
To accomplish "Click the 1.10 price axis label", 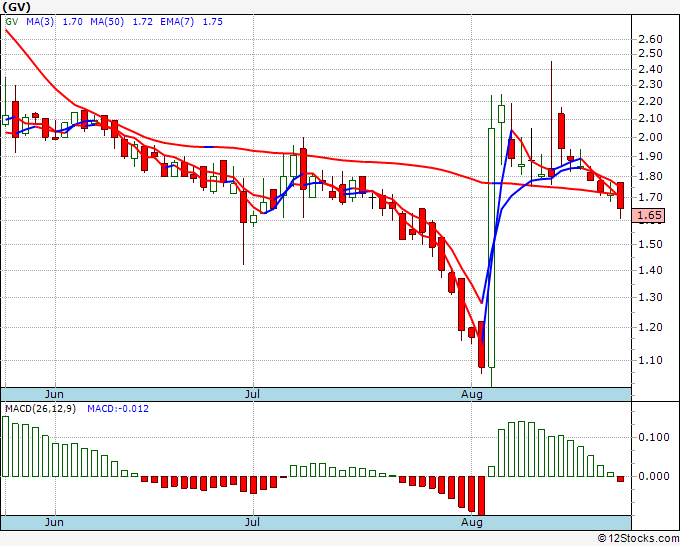I will [650, 360].
